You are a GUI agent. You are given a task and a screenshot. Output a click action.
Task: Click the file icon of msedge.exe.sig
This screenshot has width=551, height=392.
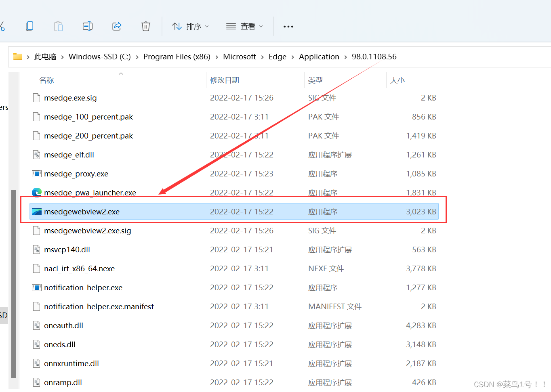(x=37, y=98)
